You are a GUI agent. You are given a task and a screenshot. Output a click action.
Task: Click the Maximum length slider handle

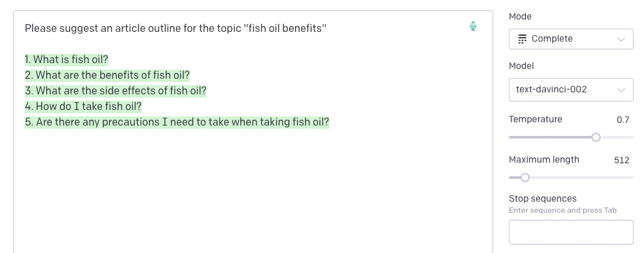coord(524,178)
